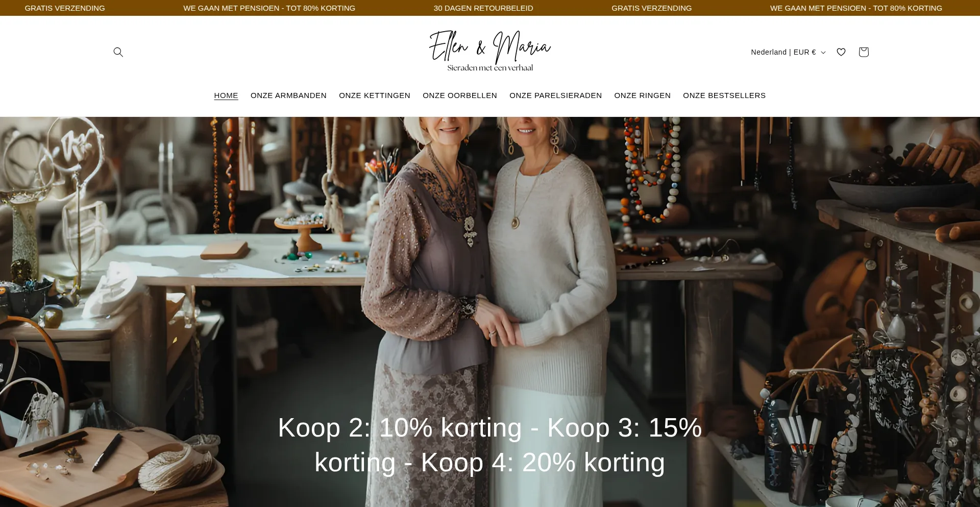
Task: Open ONZE KETTINGEN menu item
Action: (375, 95)
